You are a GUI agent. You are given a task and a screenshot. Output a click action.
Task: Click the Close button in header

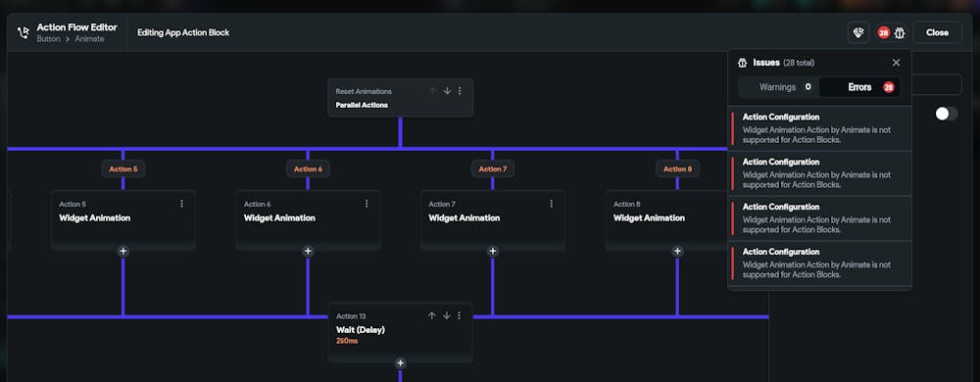[x=937, y=32]
